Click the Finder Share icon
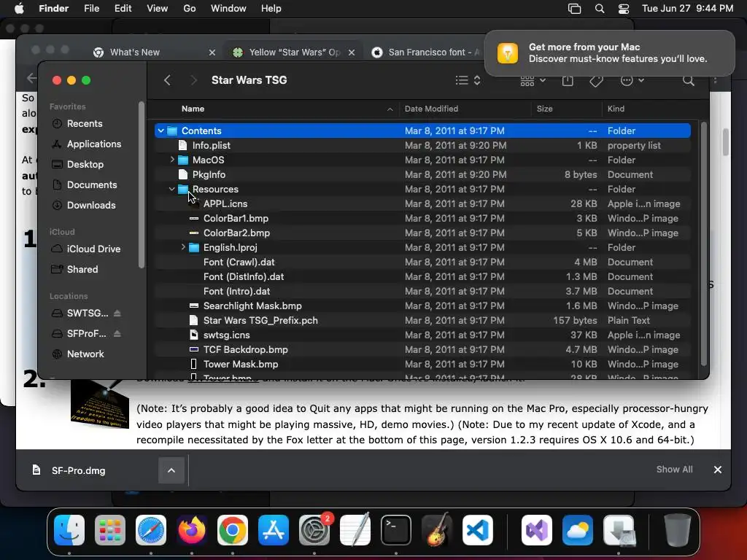Viewport: 747px width, 560px height. click(568, 80)
